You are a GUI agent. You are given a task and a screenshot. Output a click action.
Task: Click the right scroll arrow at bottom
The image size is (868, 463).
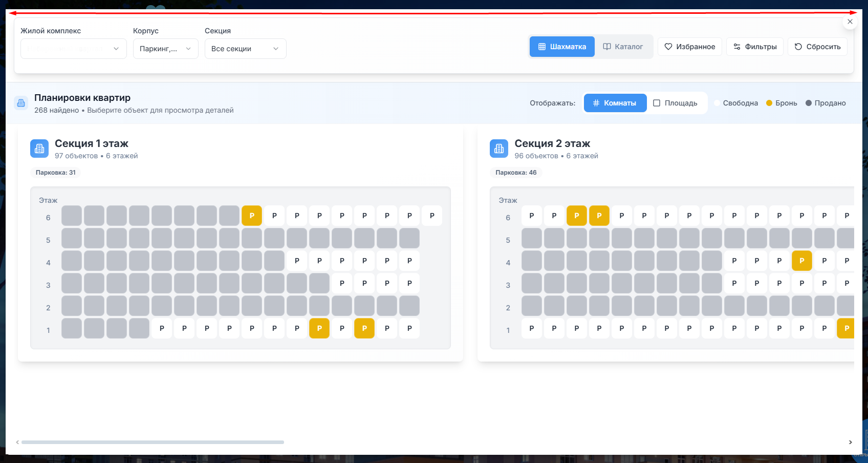pos(850,442)
